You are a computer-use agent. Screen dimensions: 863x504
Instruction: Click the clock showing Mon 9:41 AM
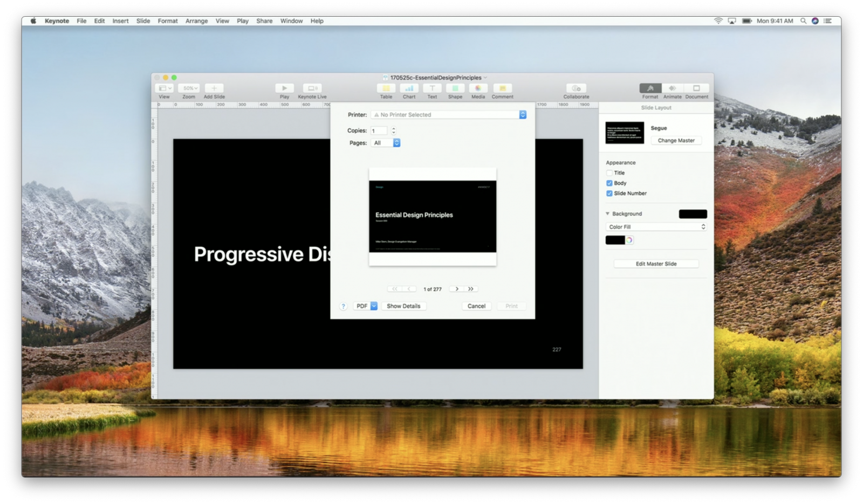775,21
